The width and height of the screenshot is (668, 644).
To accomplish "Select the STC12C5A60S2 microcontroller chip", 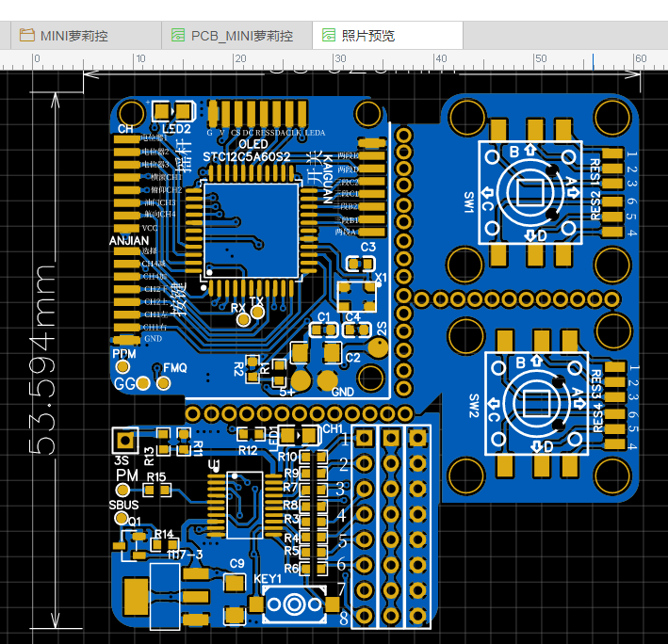I will tap(253, 232).
